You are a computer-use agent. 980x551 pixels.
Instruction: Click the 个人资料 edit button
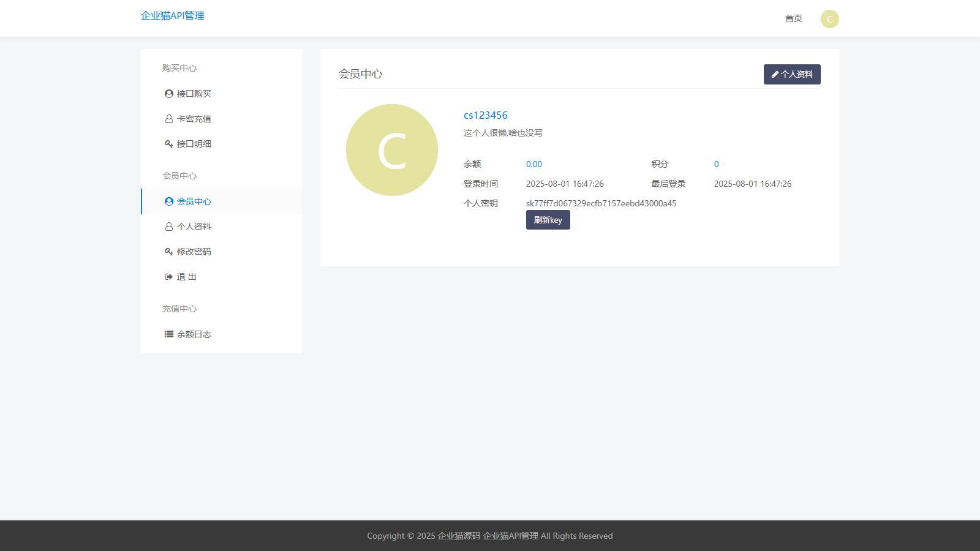(792, 74)
